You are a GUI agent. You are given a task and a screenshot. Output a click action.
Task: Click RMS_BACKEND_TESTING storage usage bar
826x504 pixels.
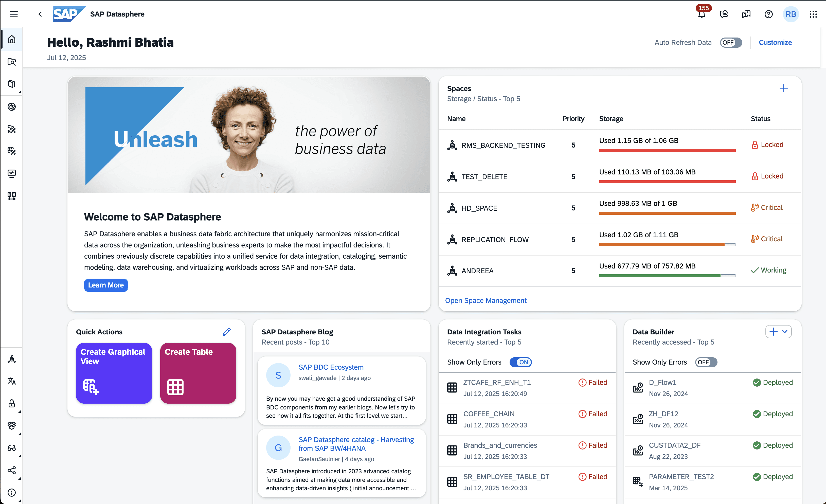667,150
